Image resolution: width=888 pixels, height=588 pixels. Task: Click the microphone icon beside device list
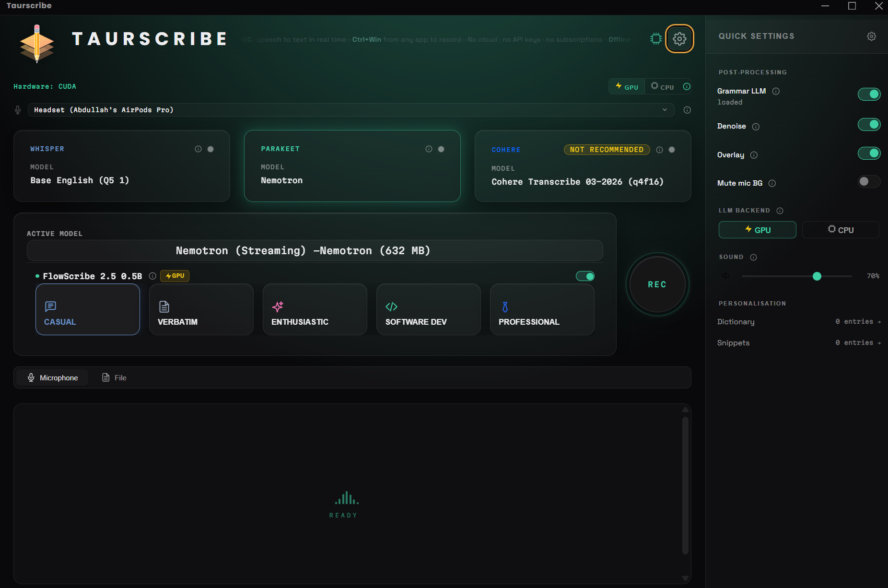tap(18, 110)
